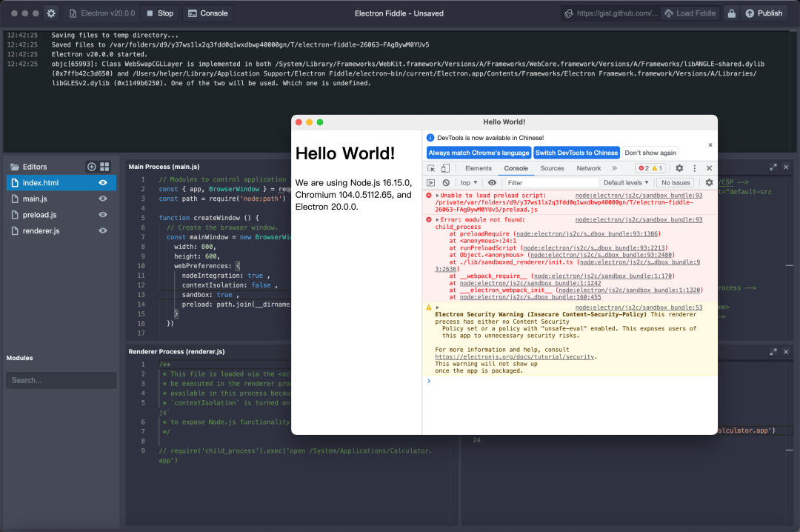This screenshot has width=800, height=532.
Task: Toggle visibility eye for index.html
Action: click(x=103, y=183)
